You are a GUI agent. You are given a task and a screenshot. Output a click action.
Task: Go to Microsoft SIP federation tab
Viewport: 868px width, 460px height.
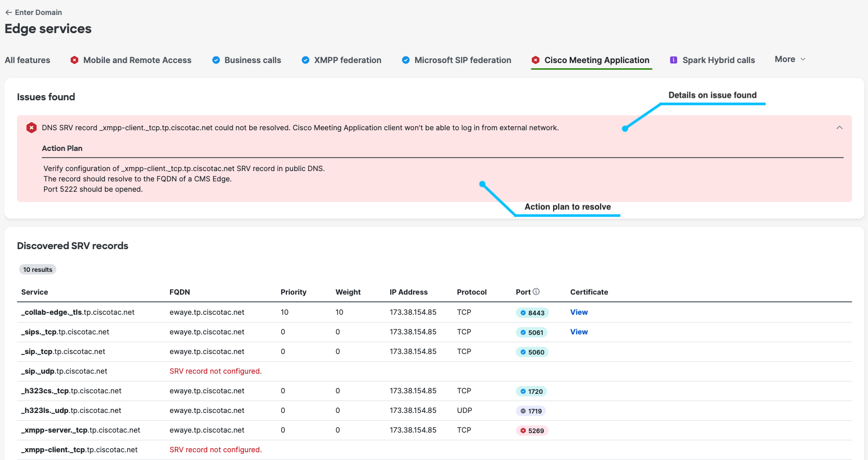[x=462, y=60]
